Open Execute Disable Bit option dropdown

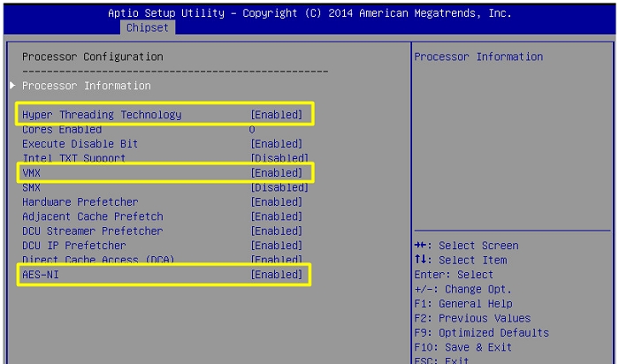[x=277, y=144]
